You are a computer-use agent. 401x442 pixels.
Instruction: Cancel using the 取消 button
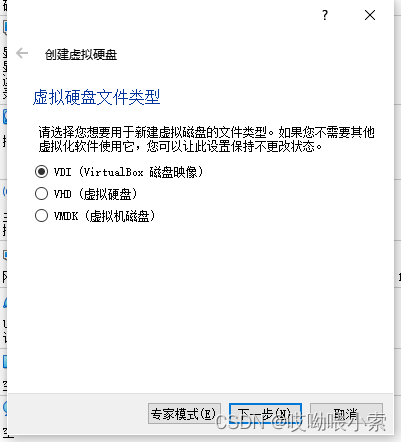(346, 414)
